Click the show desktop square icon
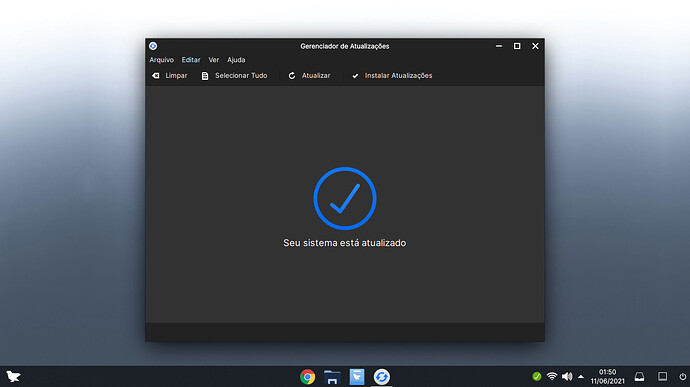This screenshot has height=387, width=690. (x=662, y=376)
